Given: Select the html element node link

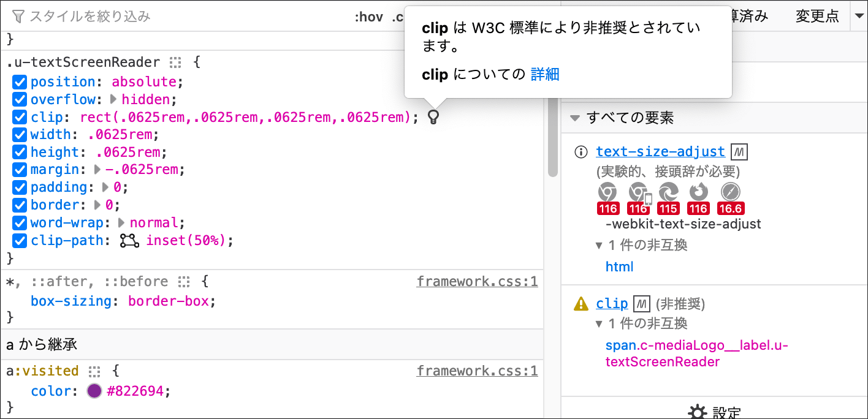Looking at the screenshot, I should point(619,267).
